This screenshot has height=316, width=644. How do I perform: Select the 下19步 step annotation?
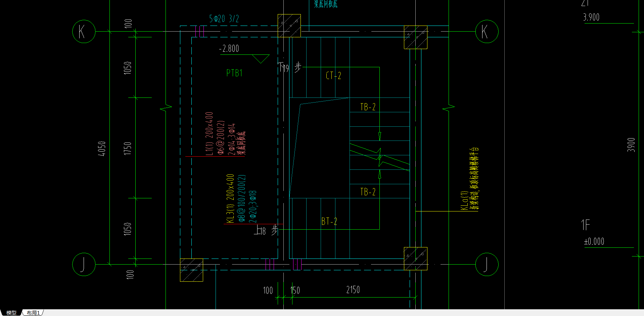point(290,67)
